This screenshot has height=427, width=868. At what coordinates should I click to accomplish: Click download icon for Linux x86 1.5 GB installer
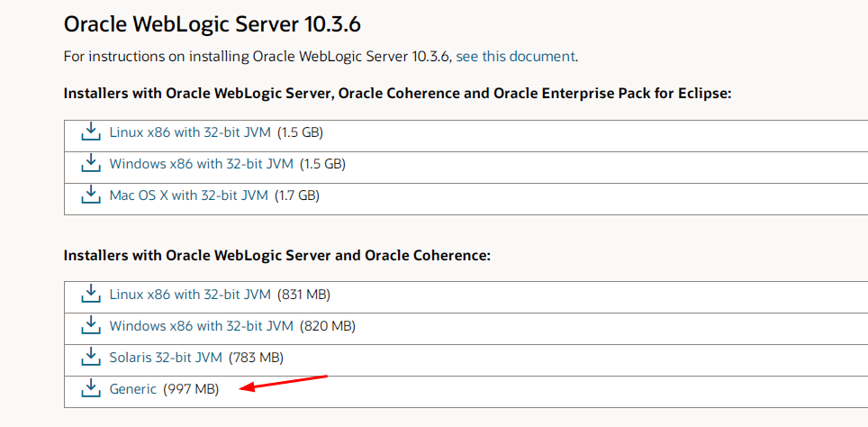tap(90, 132)
